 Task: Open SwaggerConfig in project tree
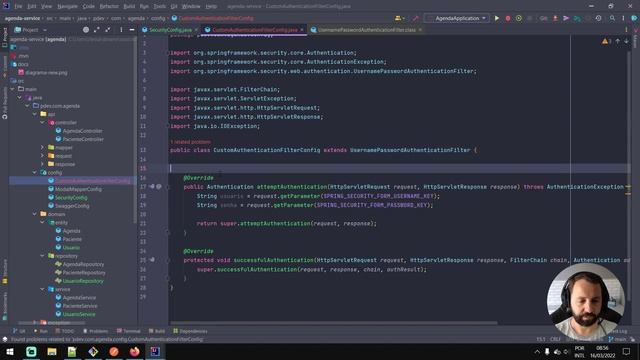click(x=72, y=206)
